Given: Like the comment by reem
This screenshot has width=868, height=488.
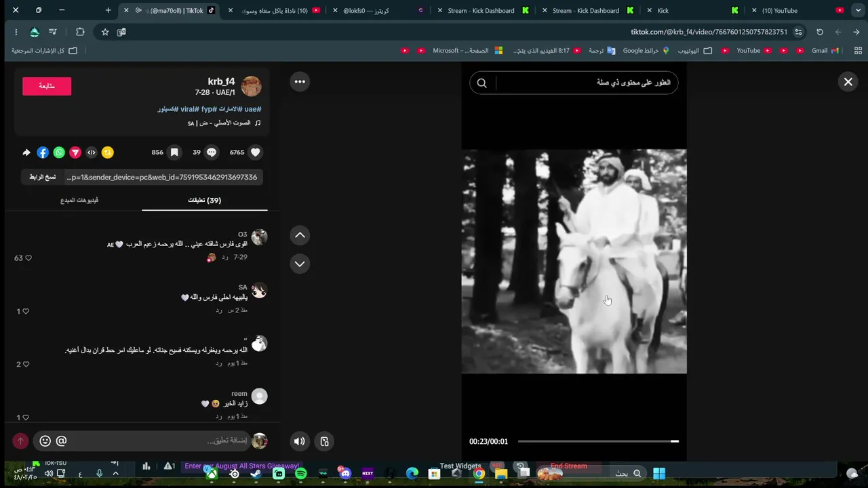Looking at the screenshot, I should click(x=26, y=418).
